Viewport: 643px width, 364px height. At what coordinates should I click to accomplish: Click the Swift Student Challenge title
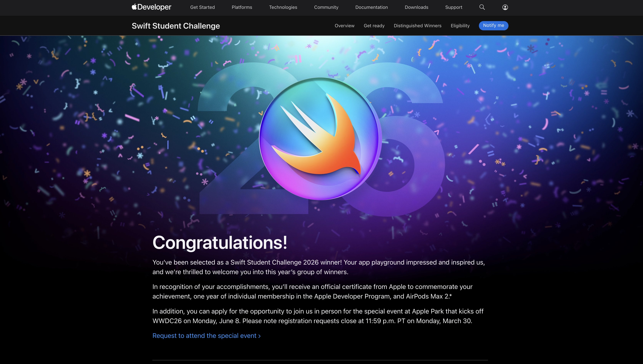176,26
